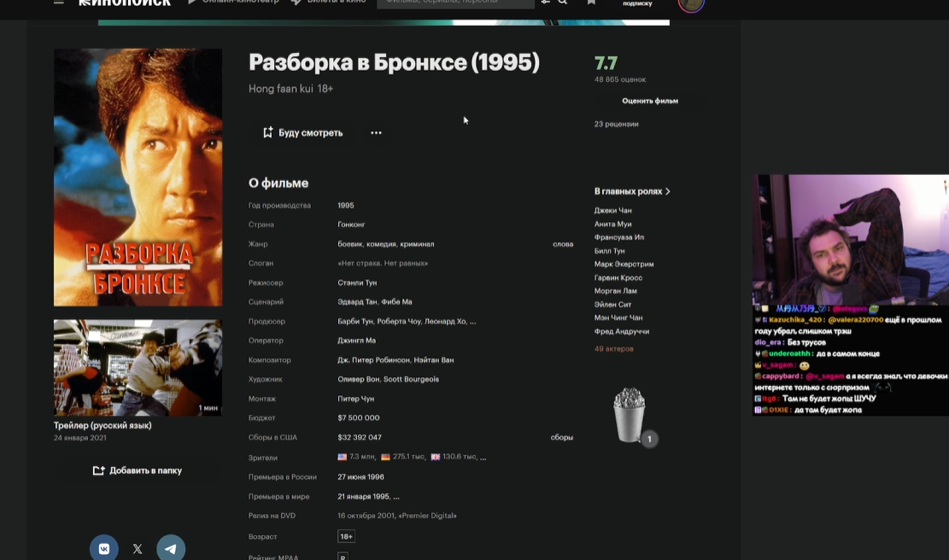This screenshot has width=949, height=560.
Task: Select the криминал genre link
Action: click(x=417, y=243)
